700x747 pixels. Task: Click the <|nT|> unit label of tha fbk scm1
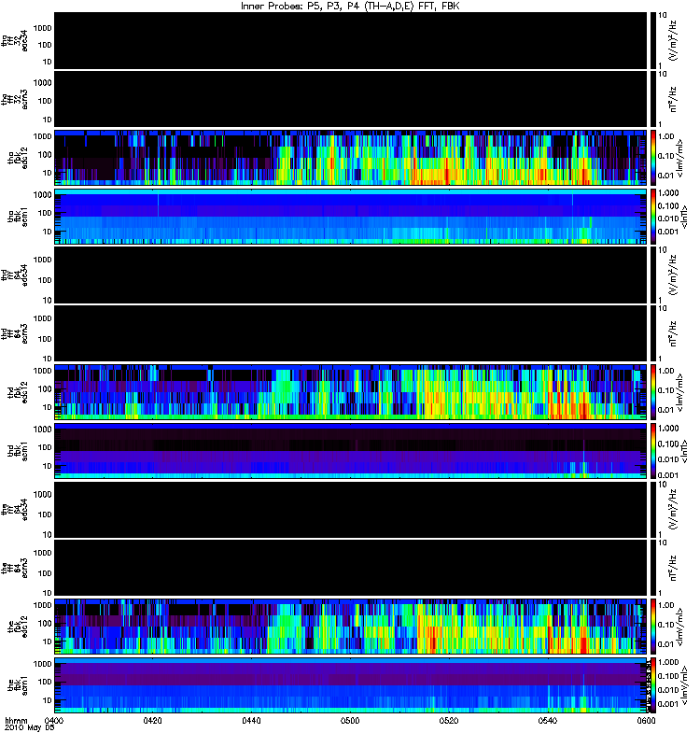coord(684,217)
